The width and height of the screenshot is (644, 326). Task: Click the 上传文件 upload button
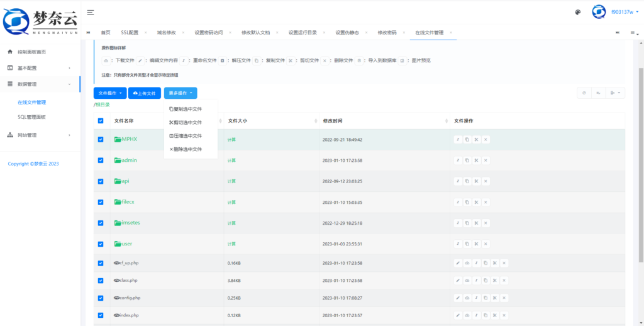(x=144, y=93)
